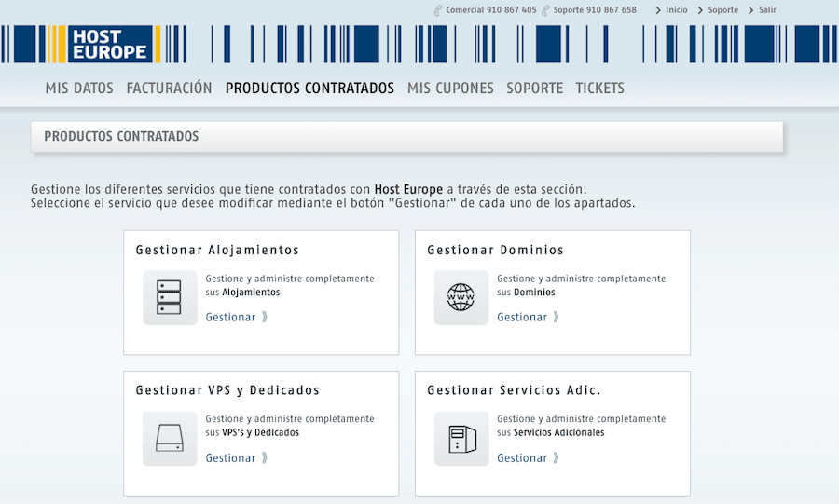The height and width of the screenshot is (504, 839).
Task: Open the FACTURACIÓN menu tab
Action: click(x=169, y=89)
